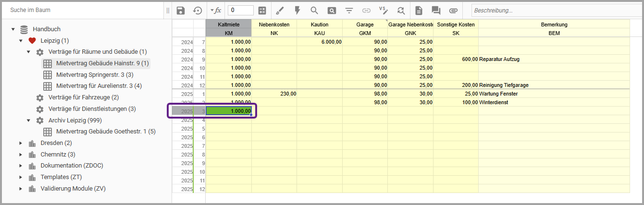Select the paintbrush format tool
Screen dimensions: 644x205
(x=280, y=10)
